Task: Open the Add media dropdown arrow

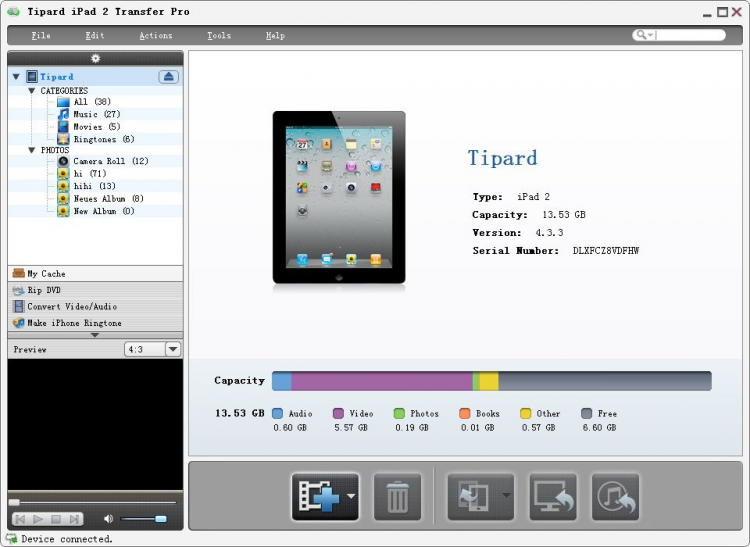Action: [352, 496]
